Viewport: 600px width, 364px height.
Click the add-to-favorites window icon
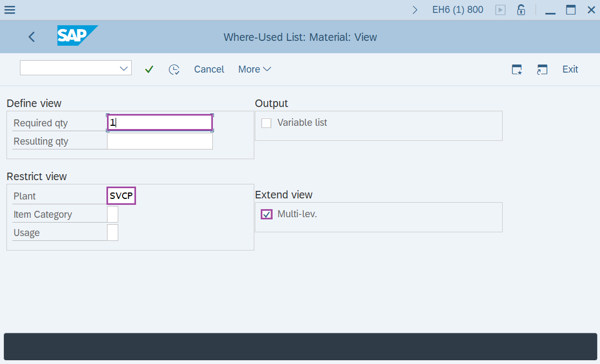click(x=516, y=69)
